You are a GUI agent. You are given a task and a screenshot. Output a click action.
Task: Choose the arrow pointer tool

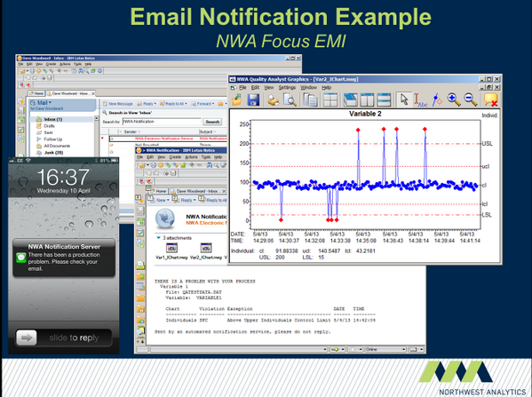[404, 99]
